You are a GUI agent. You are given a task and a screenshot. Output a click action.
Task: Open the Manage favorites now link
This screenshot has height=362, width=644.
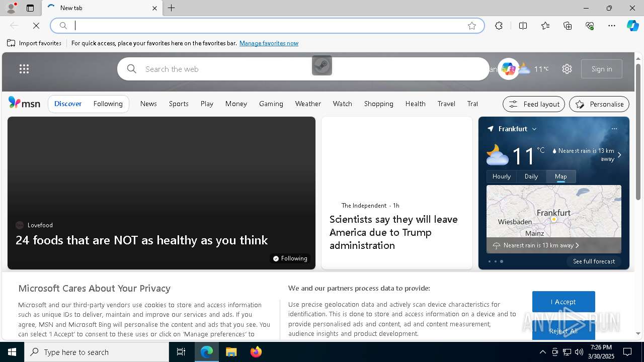coord(269,43)
